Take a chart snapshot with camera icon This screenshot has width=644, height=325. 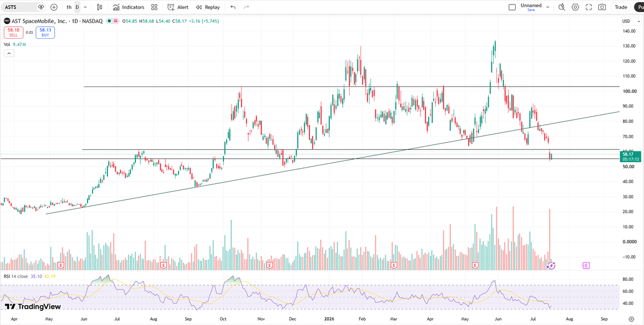[x=602, y=7]
